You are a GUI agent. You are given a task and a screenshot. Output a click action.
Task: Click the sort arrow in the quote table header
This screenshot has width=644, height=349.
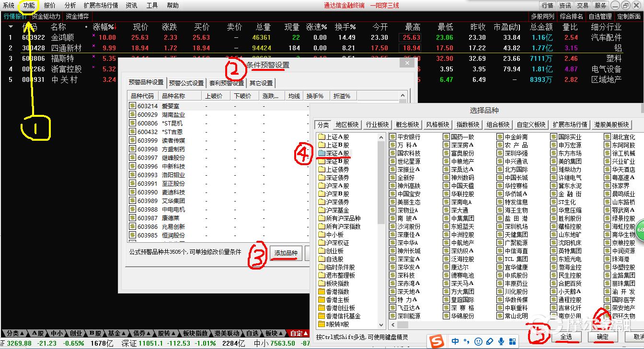click(x=115, y=27)
